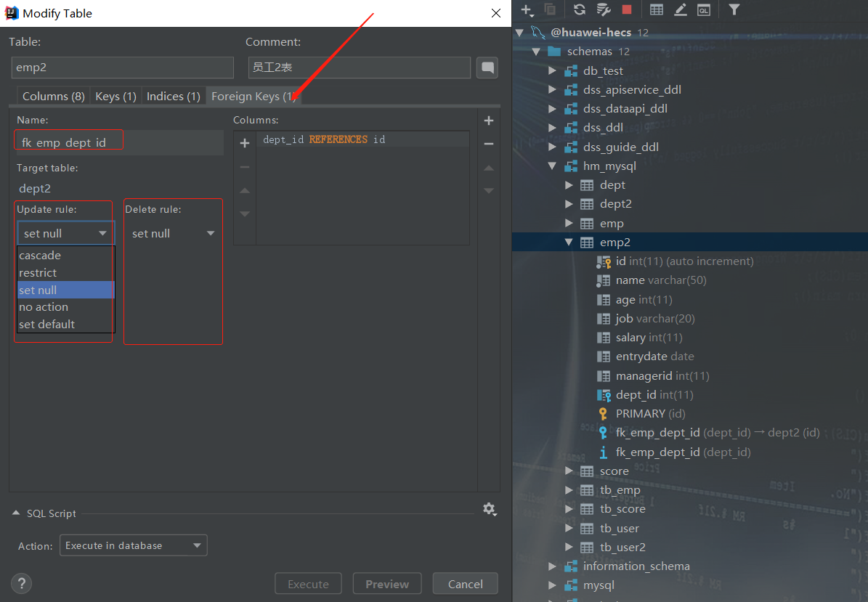Choose cascade in Update rule list

tap(66, 256)
